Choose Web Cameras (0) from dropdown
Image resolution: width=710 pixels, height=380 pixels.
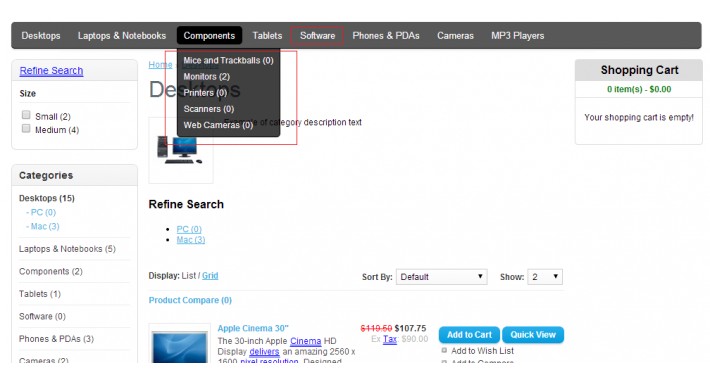[x=218, y=125]
